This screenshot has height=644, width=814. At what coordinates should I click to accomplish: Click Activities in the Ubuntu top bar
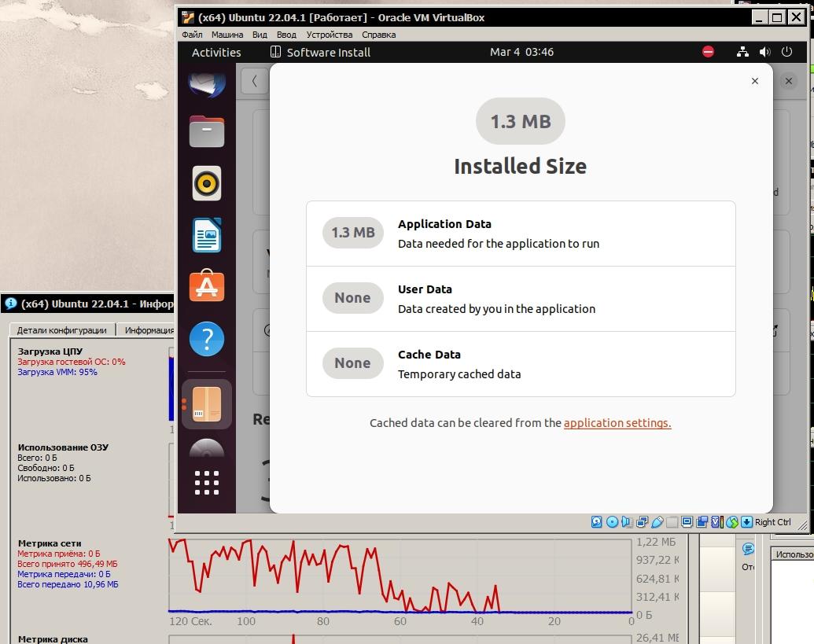[216, 52]
